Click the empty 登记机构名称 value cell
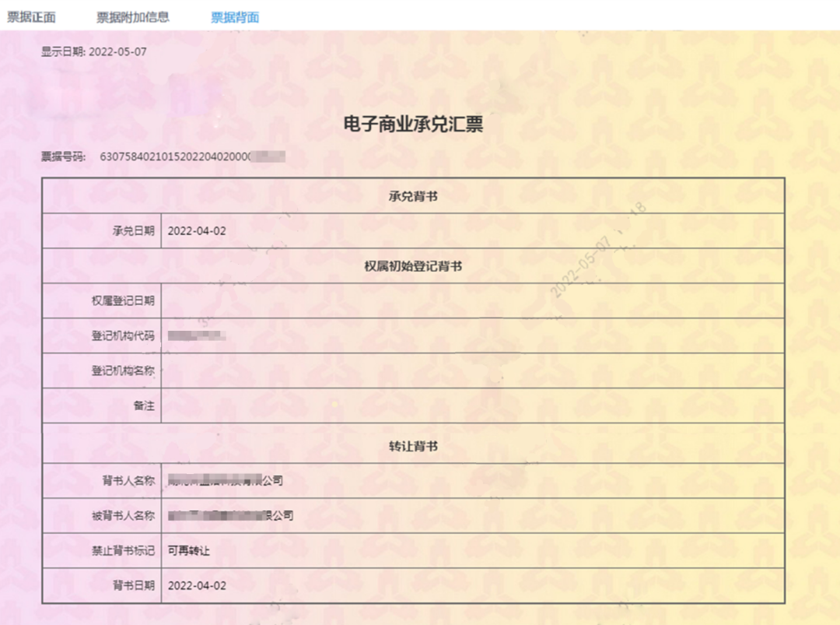Viewport: 840px width, 625px height. tap(471, 371)
